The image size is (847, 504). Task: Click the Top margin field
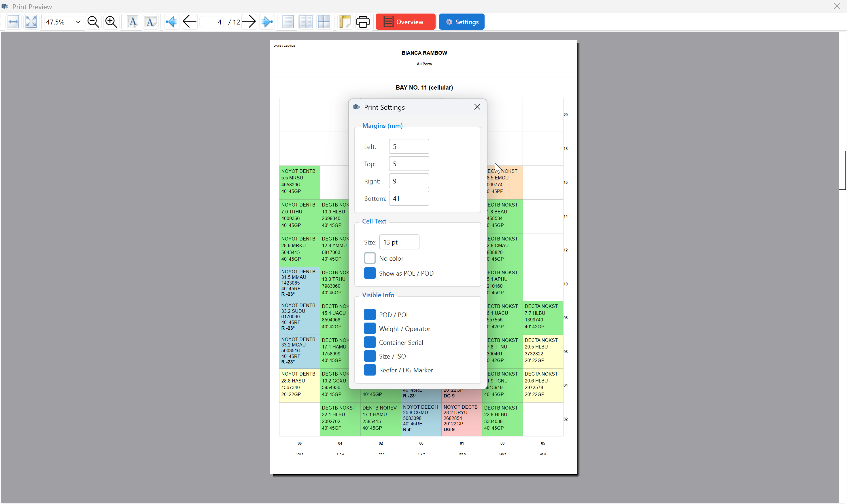[409, 164]
